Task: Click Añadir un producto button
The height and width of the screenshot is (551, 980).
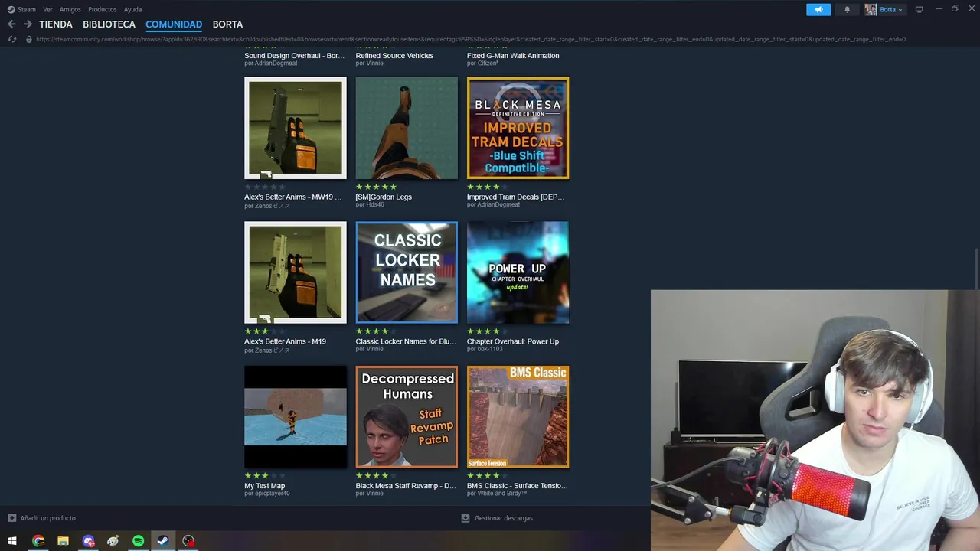Action: pyautogui.click(x=42, y=518)
